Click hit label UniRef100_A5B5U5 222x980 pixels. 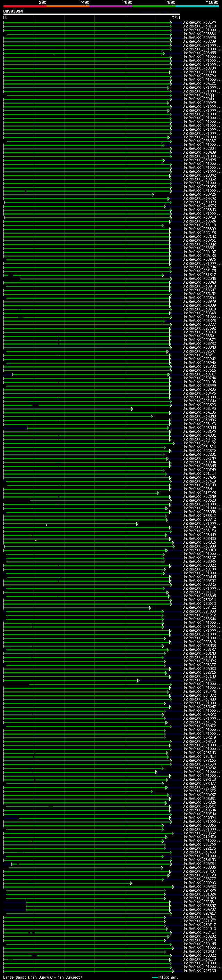coord(199,428)
